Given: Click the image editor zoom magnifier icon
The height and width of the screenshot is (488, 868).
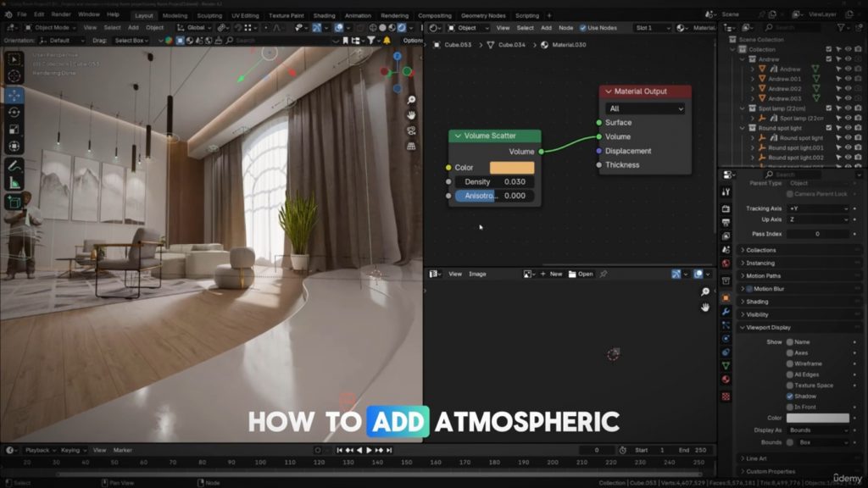Looking at the screenshot, I should [x=704, y=291].
